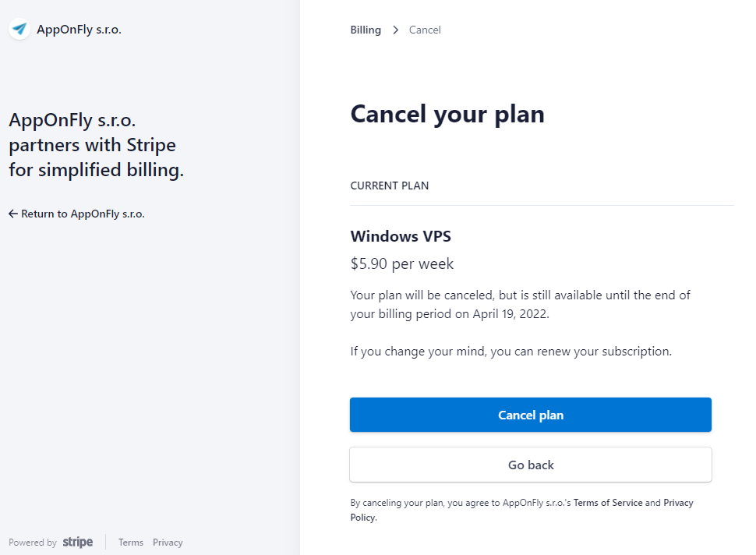Confirm with the blue Cancel plan button
This screenshot has height=555, width=756.
coord(530,415)
